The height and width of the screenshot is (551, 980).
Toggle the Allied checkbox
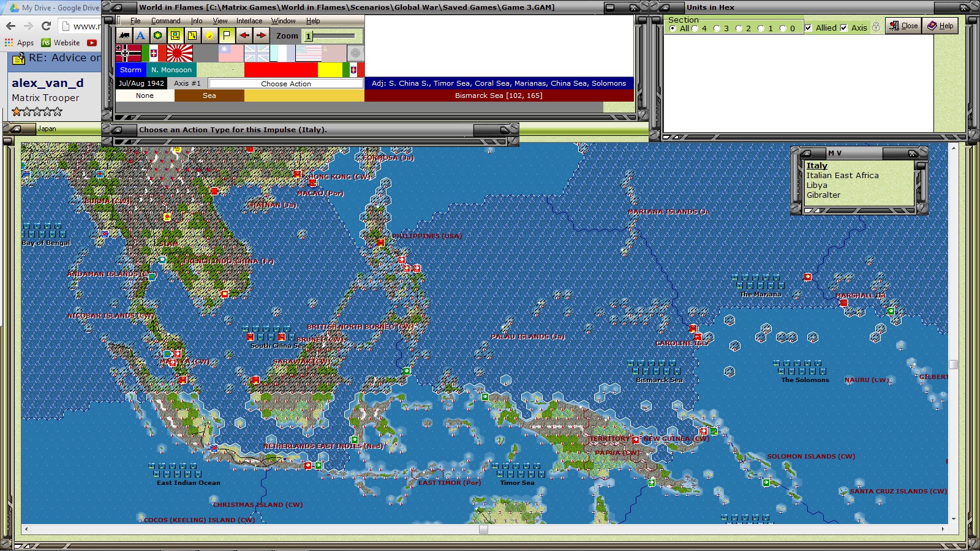809,28
